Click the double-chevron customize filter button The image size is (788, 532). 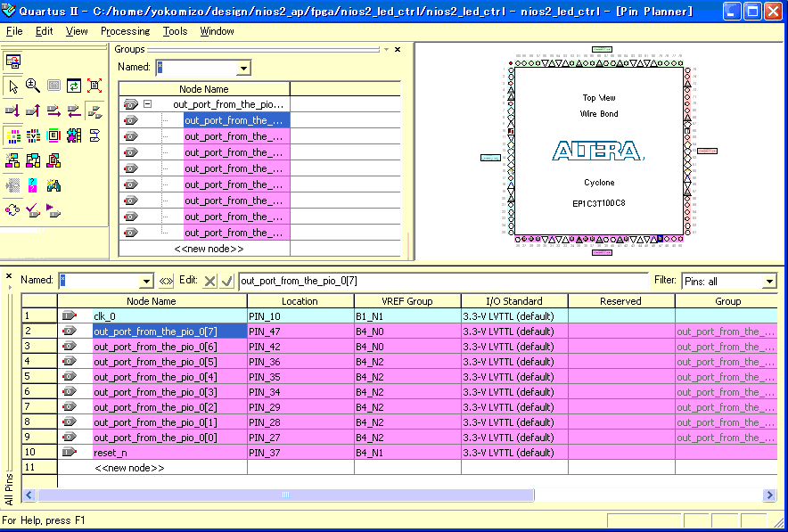click(x=166, y=281)
